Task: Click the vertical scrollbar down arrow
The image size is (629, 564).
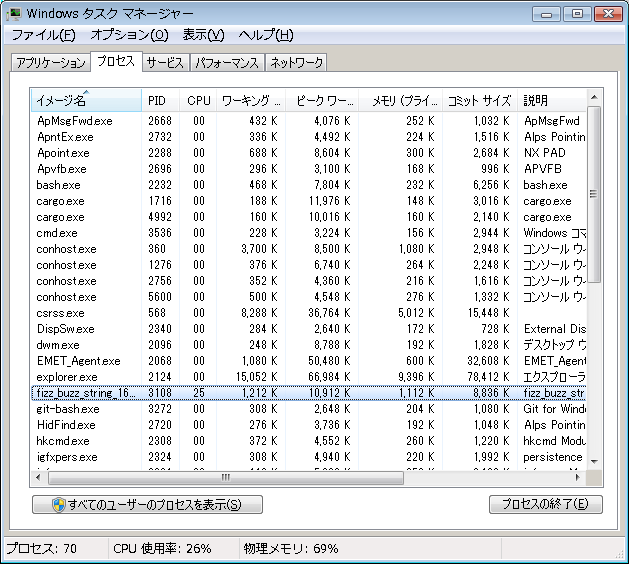Action: click(x=595, y=462)
